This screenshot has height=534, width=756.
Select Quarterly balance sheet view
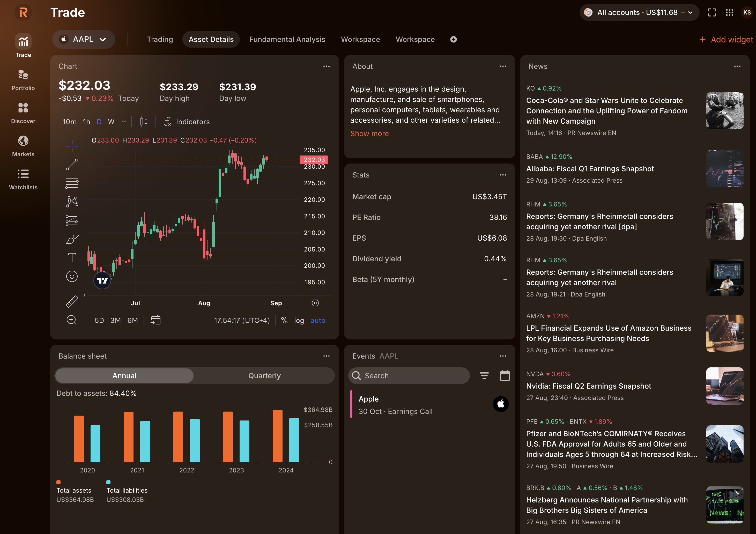click(x=264, y=375)
